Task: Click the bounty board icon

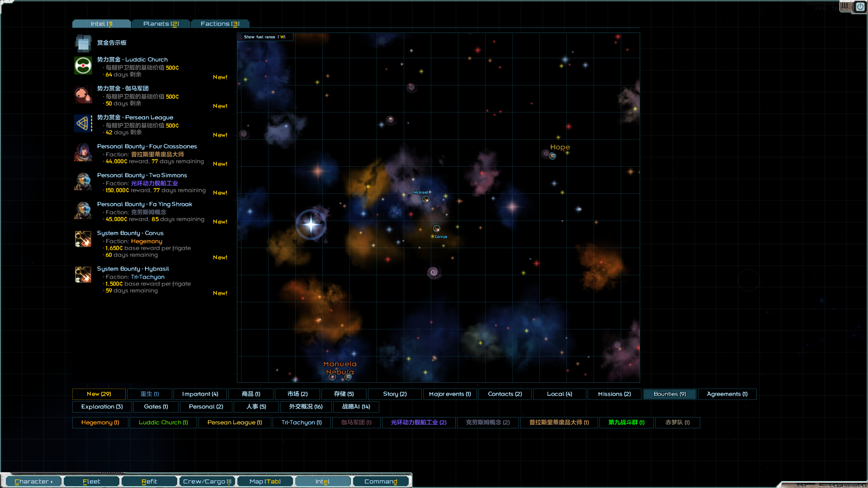Action: point(83,43)
